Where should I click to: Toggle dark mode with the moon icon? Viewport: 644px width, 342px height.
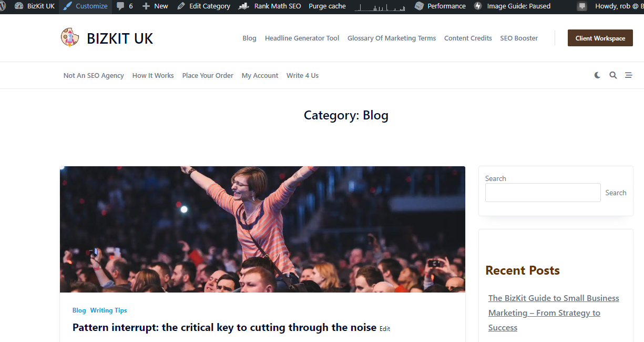tap(597, 75)
